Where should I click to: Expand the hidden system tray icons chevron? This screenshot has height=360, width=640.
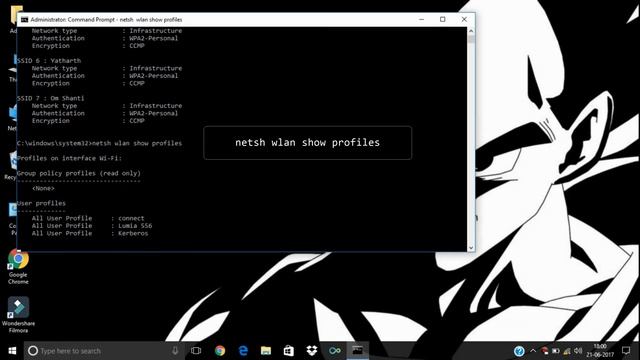tap(533, 351)
